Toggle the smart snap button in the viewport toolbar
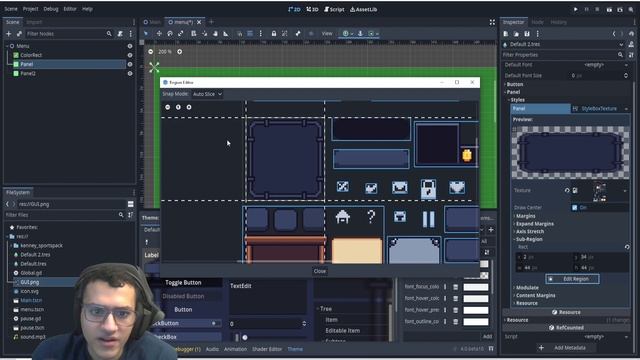Image resolution: width=640 pixels, height=360 pixels. coord(239,33)
